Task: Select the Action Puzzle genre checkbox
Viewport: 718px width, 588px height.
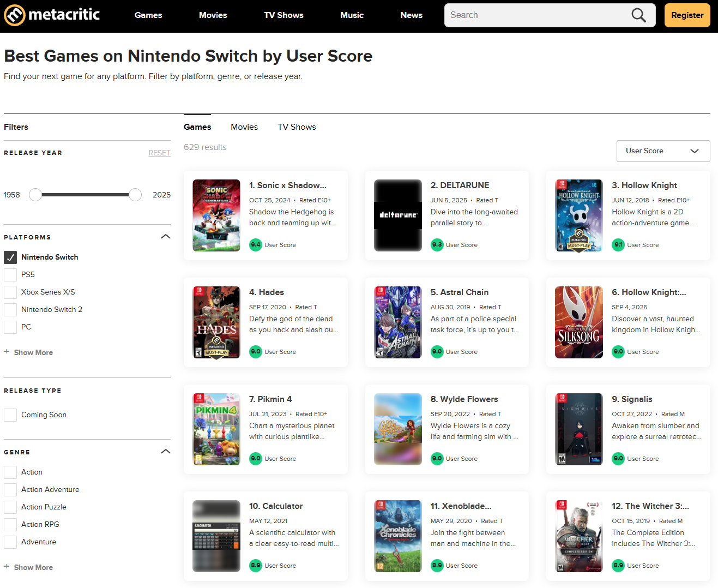Action: click(10, 507)
